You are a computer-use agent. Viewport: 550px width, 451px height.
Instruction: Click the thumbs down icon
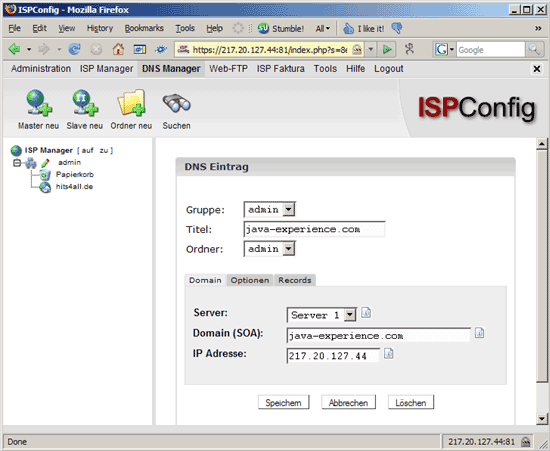pos(397,28)
